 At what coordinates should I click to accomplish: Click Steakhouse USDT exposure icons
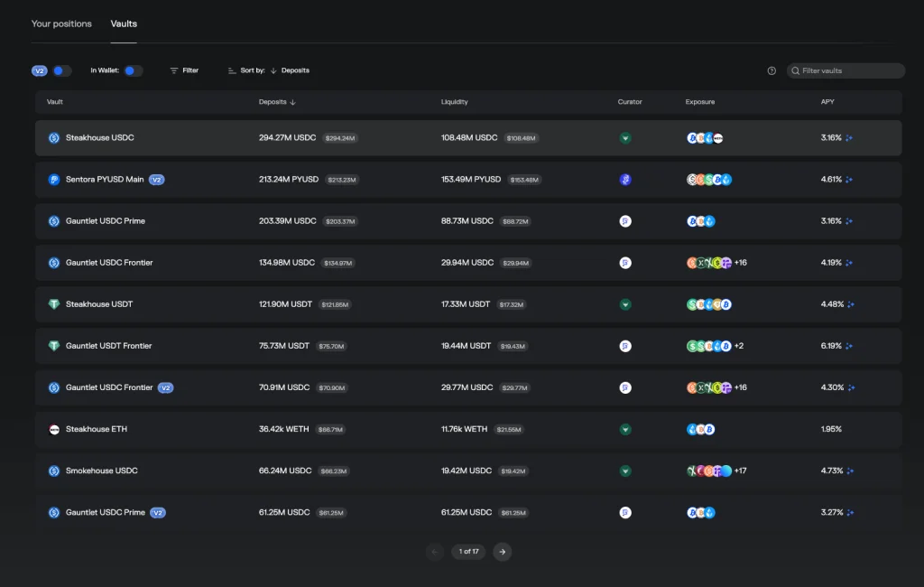click(x=709, y=304)
